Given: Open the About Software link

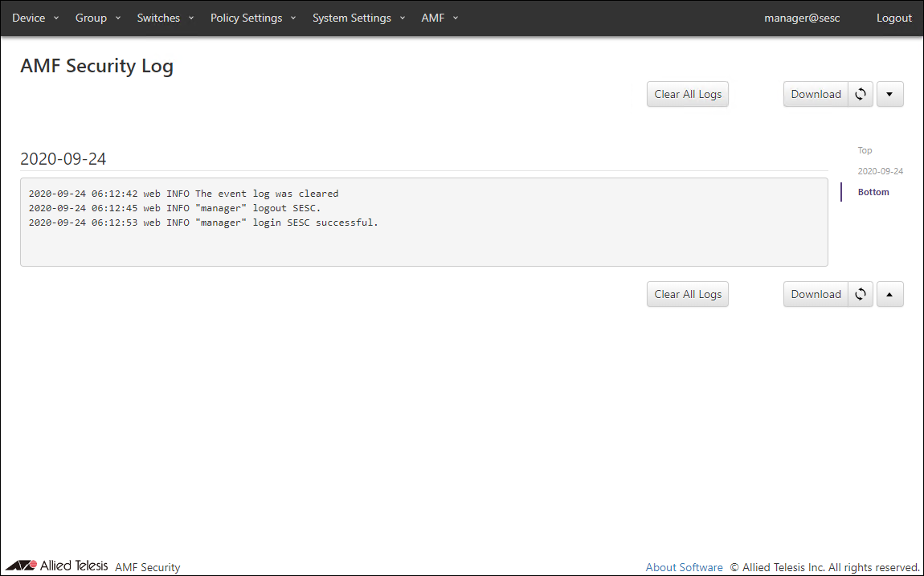Looking at the screenshot, I should (684, 567).
